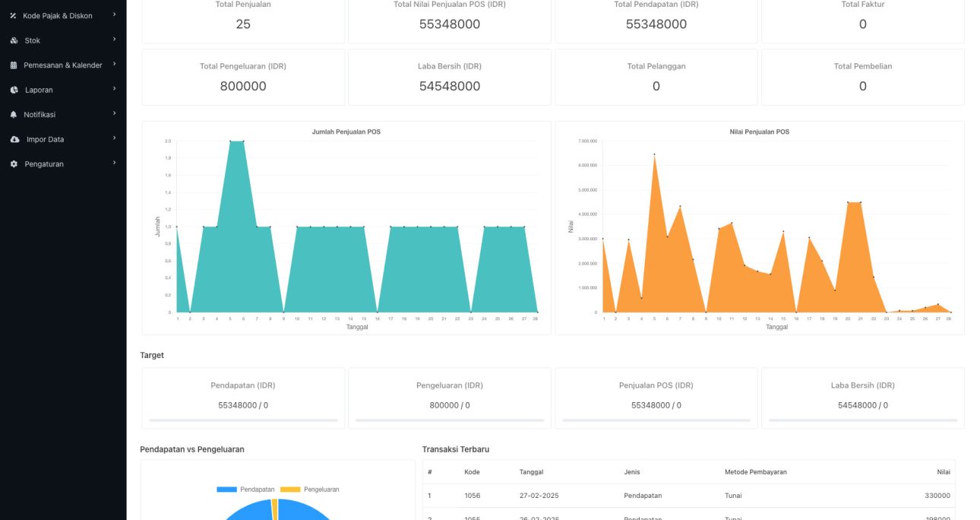The image size is (980, 520).
Task: Click the value 330000 in first row
Action: click(937, 496)
